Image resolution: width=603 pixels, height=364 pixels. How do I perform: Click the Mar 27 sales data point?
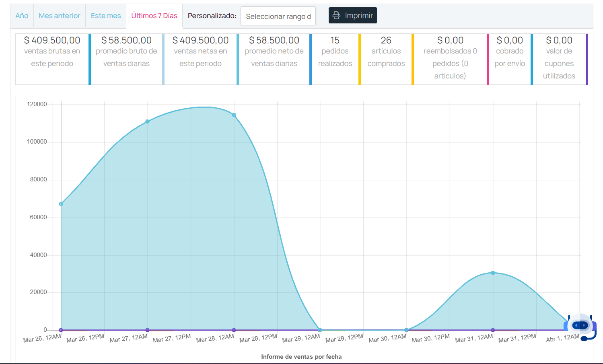tap(148, 121)
